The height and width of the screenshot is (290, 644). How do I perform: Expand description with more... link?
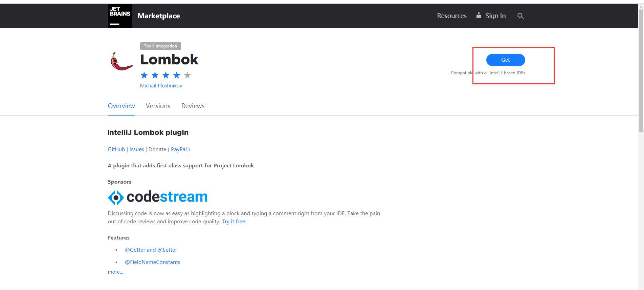point(115,272)
